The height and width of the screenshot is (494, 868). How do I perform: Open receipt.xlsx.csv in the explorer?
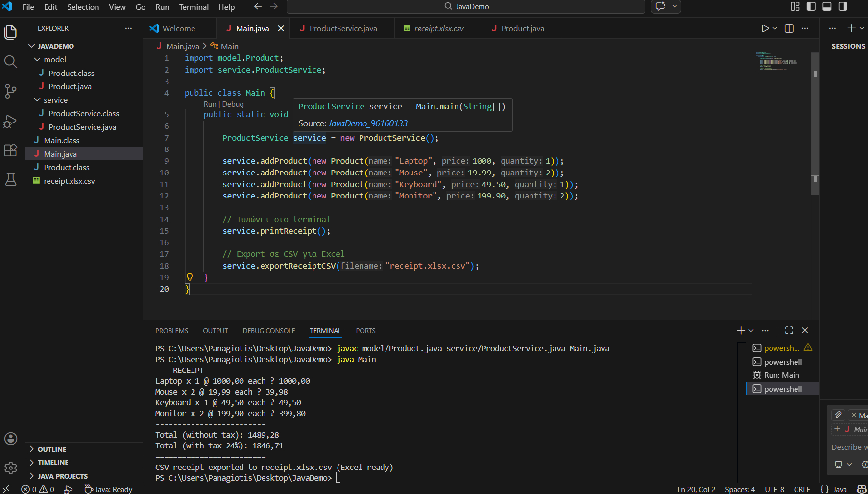[69, 181]
